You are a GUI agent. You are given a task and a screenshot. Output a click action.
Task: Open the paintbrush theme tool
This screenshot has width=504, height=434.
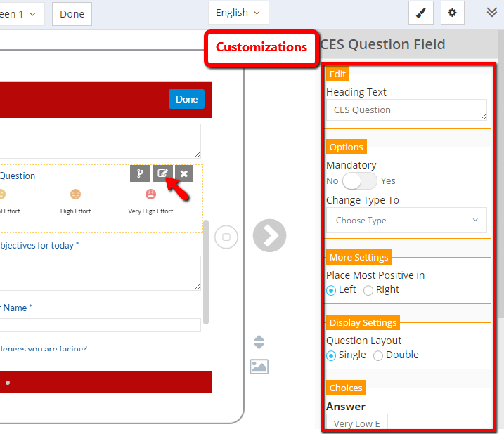pyautogui.click(x=421, y=13)
